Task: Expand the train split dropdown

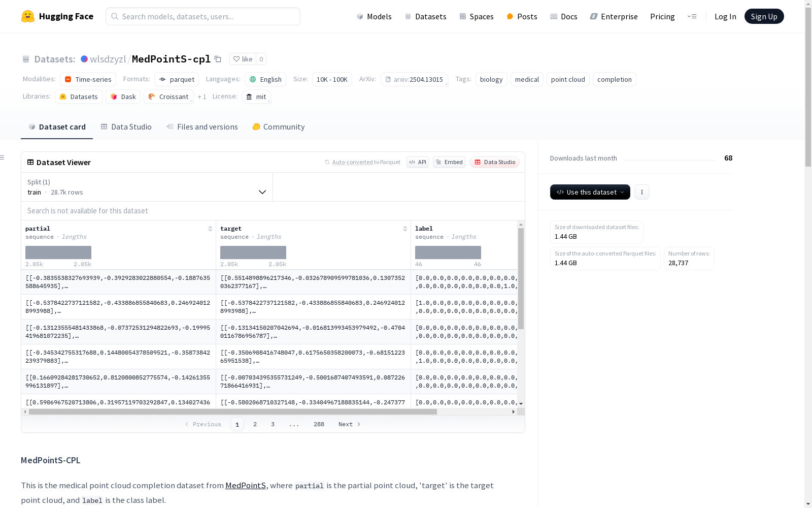Action: tap(147, 187)
